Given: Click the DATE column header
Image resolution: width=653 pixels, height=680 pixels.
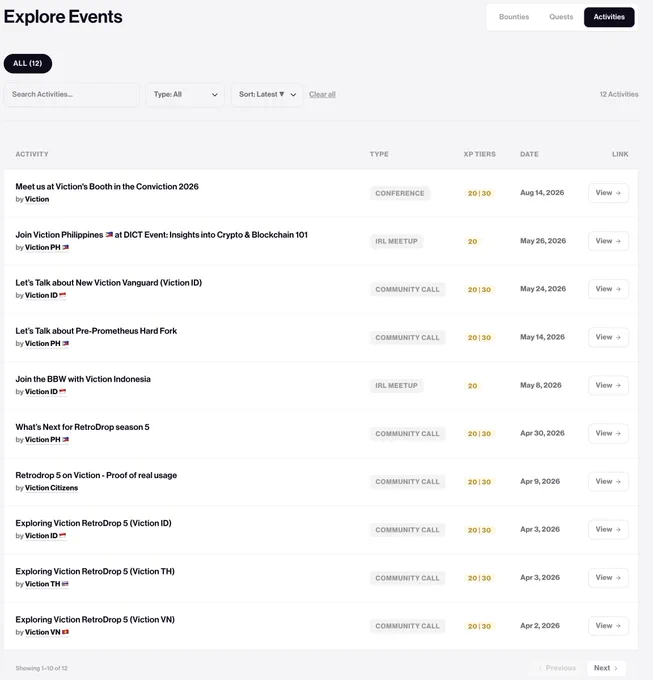Looking at the screenshot, I should click(x=529, y=154).
